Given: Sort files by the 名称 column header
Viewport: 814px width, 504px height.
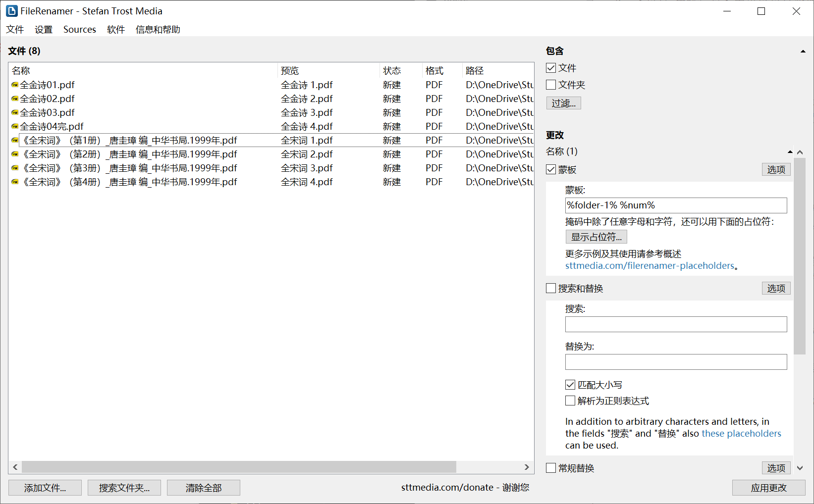Looking at the screenshot, I should click(x=143, y=71).
